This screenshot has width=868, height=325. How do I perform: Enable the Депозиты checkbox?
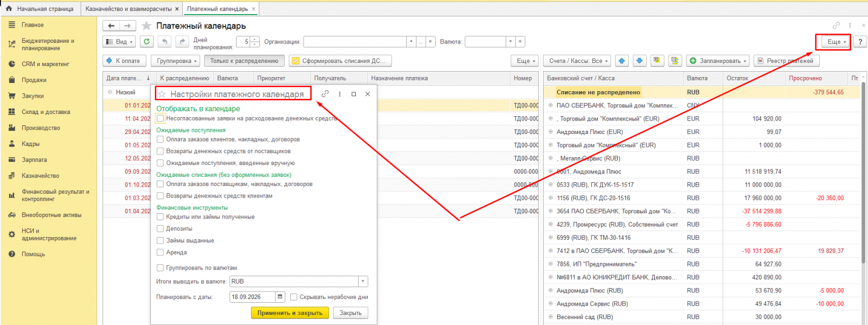click(160, 228)
